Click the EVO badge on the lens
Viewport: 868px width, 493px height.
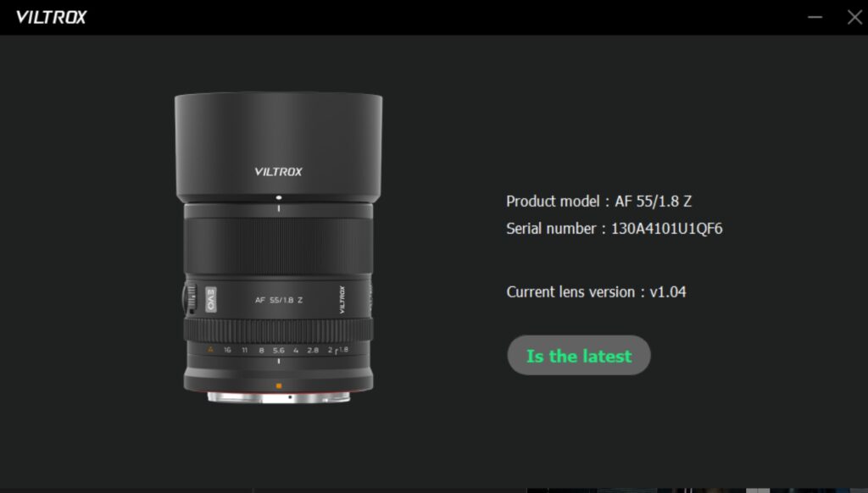click(x=211, y=299)
